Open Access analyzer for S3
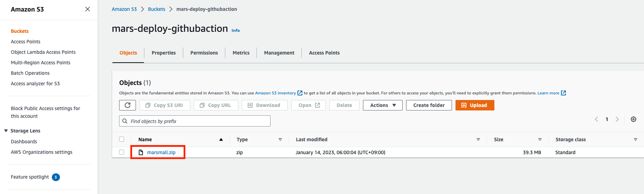Screen dimensions: 644x194 click(x=35, y=84)
